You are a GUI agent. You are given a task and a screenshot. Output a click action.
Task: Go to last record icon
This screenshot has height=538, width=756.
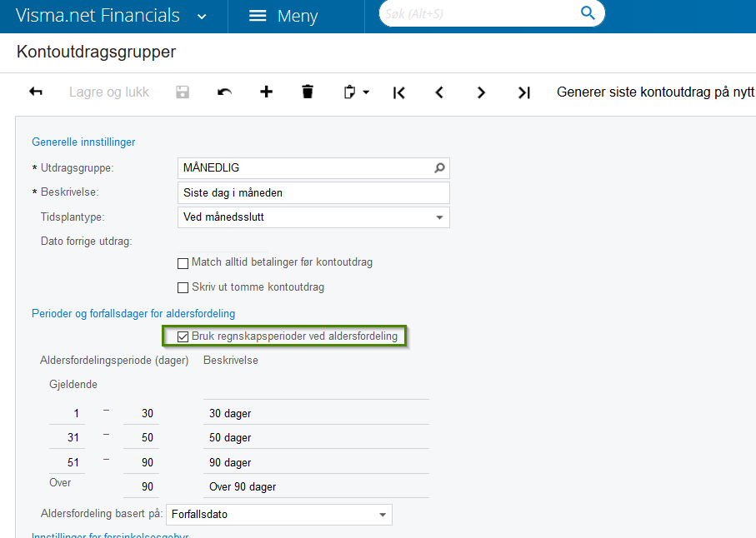(523, 92)
